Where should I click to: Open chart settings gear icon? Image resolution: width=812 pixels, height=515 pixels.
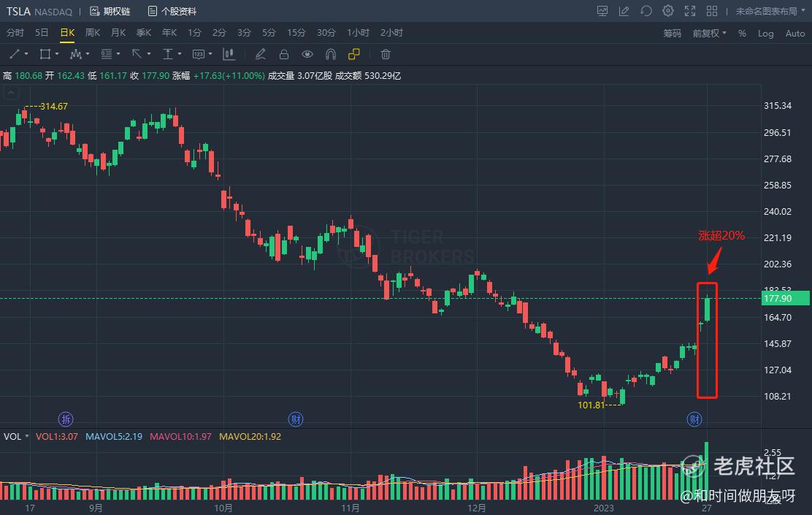click(667, 11)
